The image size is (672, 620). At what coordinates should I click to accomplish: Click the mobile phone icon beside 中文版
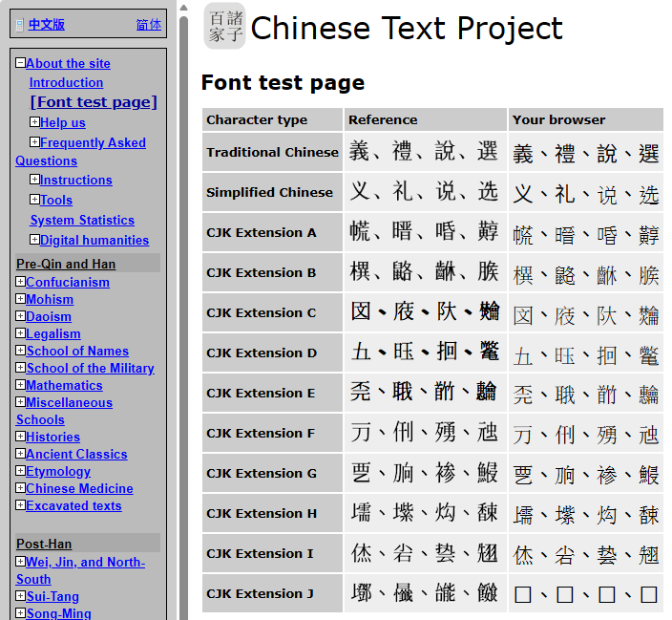click(x=19, y=25)
